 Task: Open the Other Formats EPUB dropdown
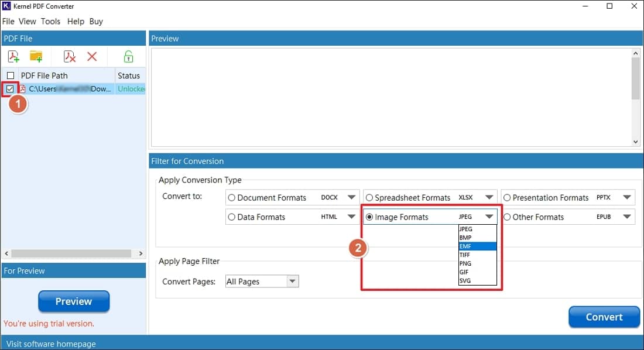click(627, 217)
